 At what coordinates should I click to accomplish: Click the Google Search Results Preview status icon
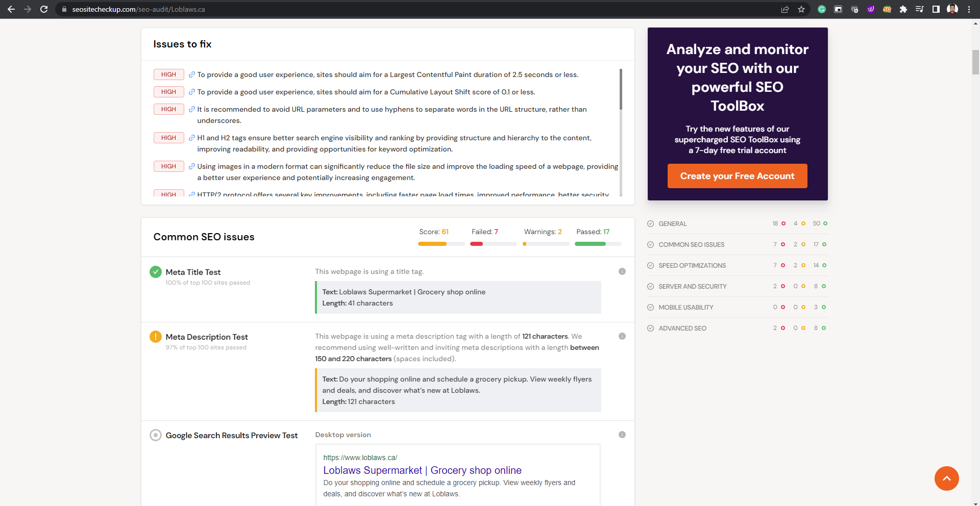pos(156,435)
